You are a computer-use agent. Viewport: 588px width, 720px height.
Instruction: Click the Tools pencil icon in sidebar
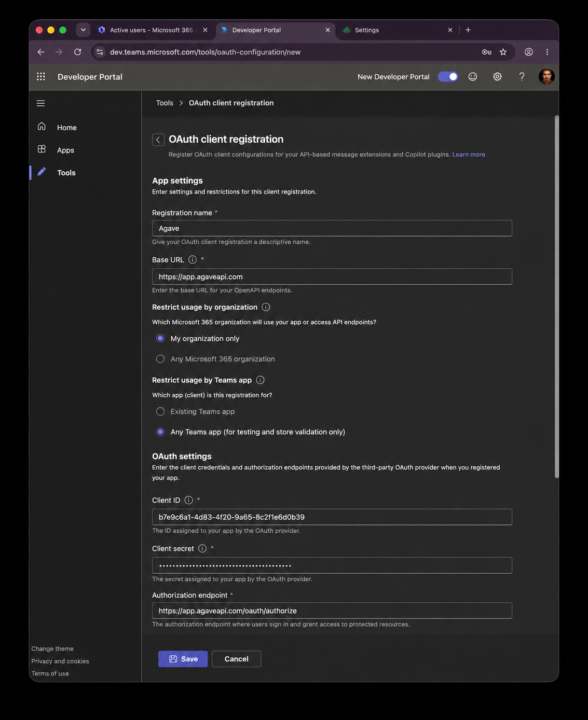[42, 172]
